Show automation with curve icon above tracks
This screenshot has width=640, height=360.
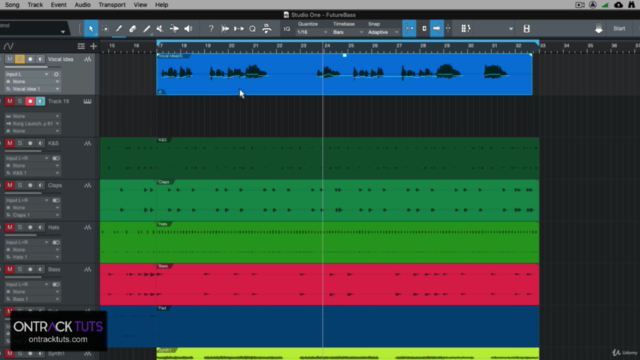point(9,46)
